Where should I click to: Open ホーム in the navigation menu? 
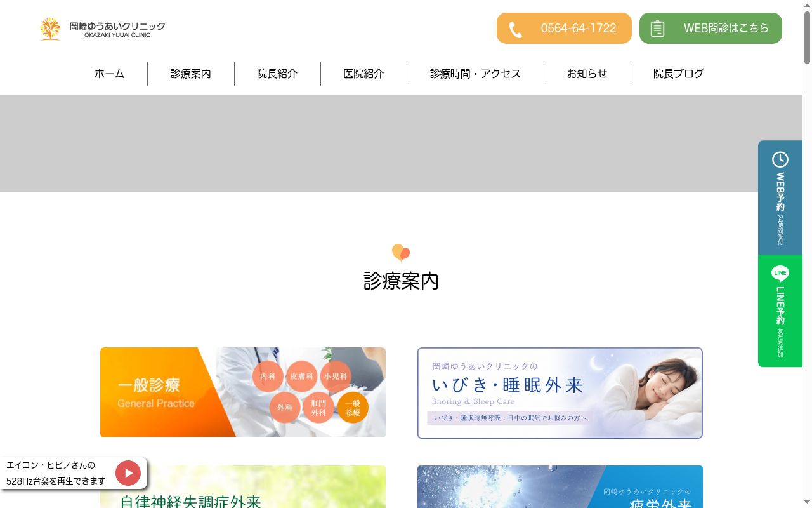109,74
